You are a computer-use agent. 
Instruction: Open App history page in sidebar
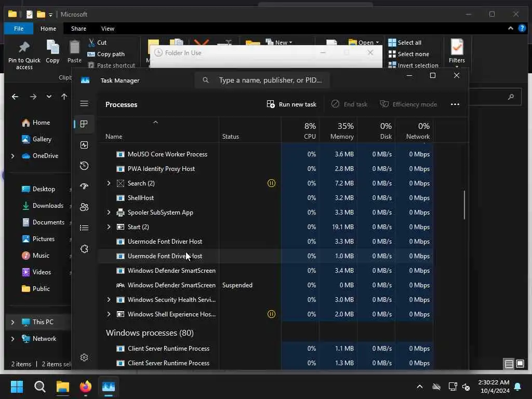84,166
